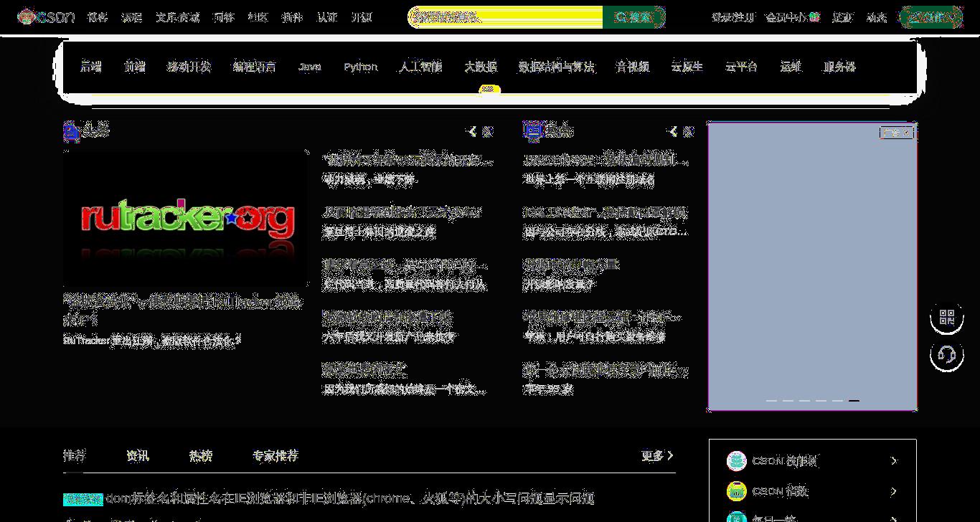The height and width of the screenshot is (522, 980).
Task: Open the RuTracker 重出江湖 headline subtitle
Action: pos(152,340)
